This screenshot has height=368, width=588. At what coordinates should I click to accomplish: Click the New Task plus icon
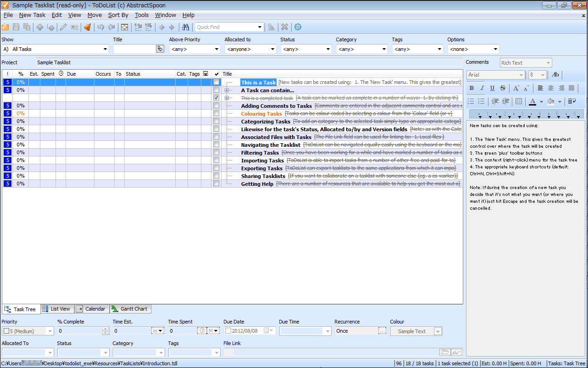(x=40, y=27)
